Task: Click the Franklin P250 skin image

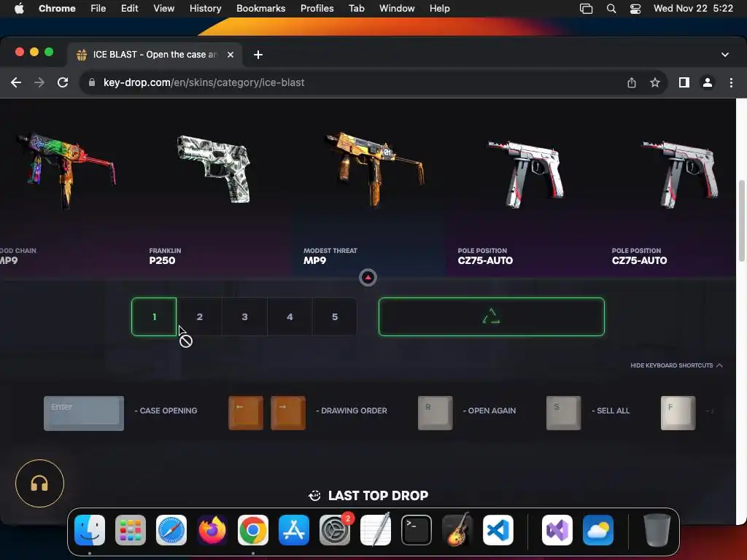Action: click(x=214, y=169)
